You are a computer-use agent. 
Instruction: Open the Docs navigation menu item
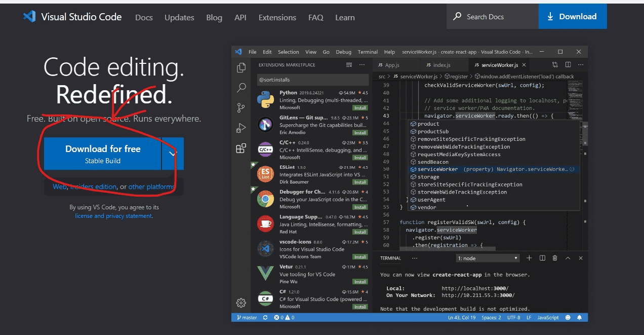click(144, 17)
